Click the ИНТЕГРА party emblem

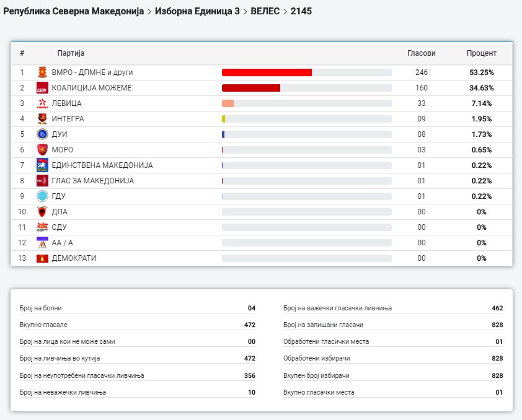[x=42, y=119]
